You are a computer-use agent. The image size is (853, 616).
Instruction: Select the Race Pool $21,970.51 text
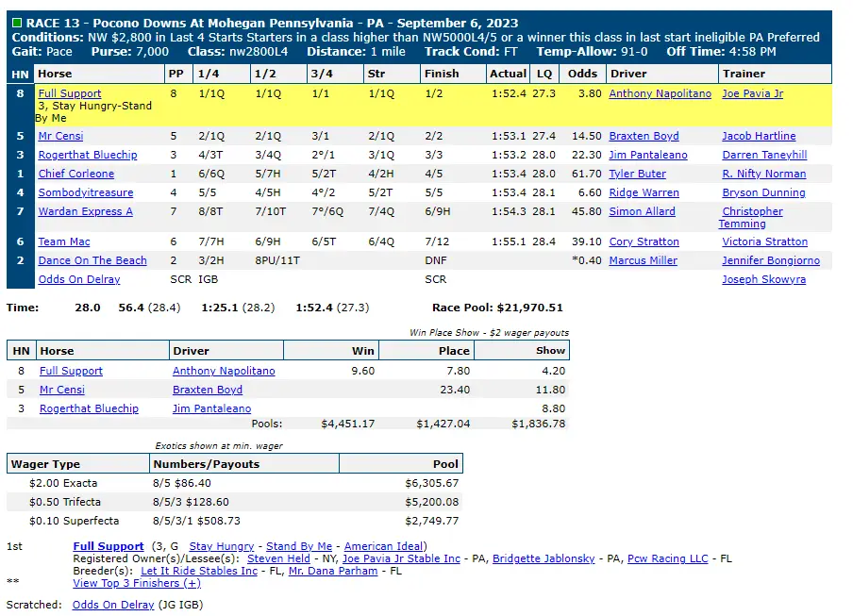coord(497,308)
